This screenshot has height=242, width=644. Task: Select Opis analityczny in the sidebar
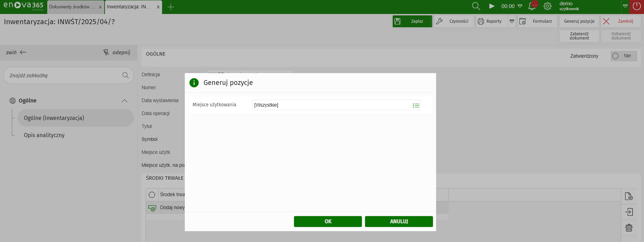pyautogui.click(x=44, y=135)
